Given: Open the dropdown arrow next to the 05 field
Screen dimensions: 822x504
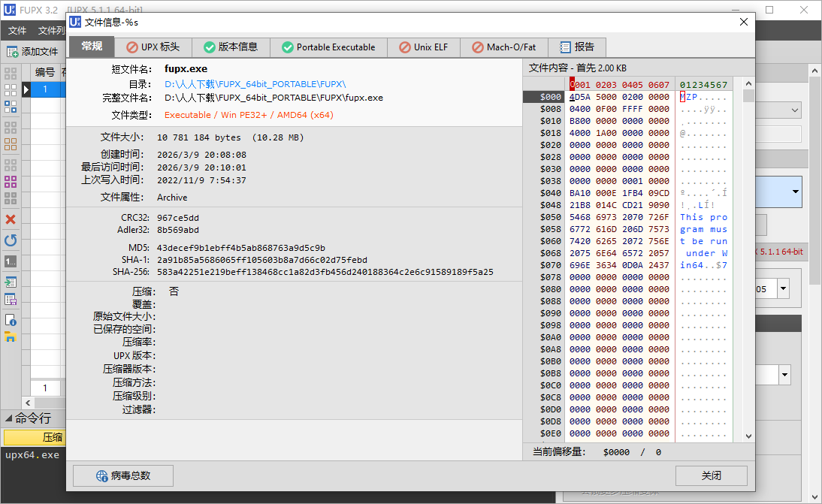Looking at the screenshot, I should coord(783,288).
